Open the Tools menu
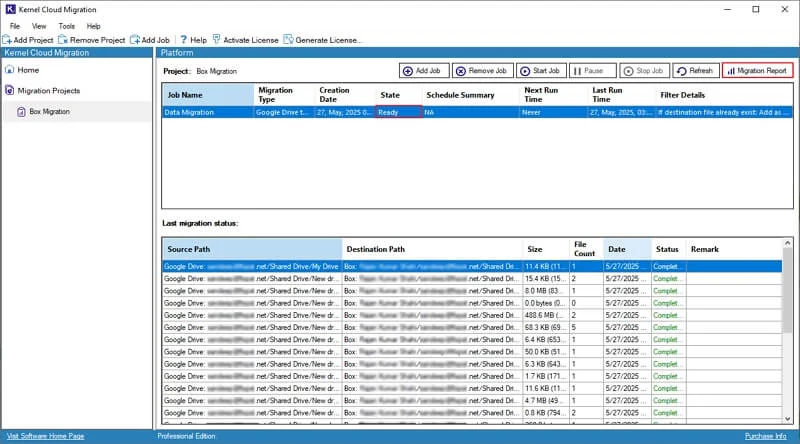Screen dimensions: 800x444 (x=66, y=26)
